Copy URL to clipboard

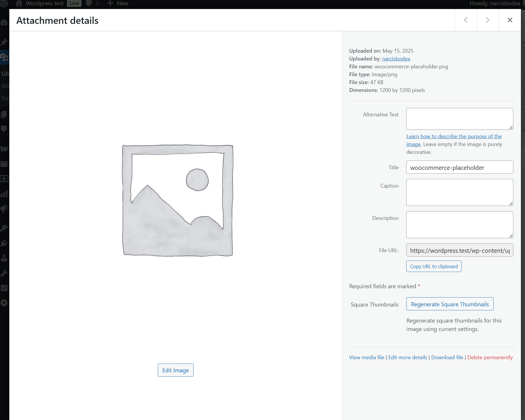coord(434,266)
